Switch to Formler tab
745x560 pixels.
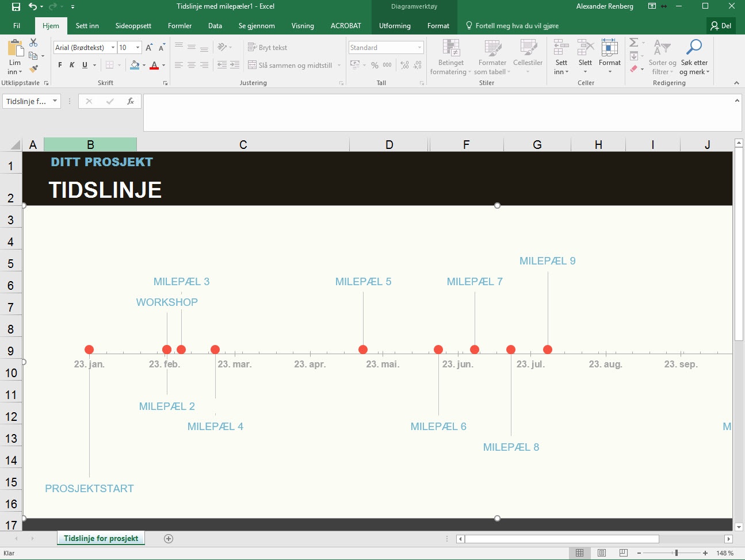click(179, 26)
